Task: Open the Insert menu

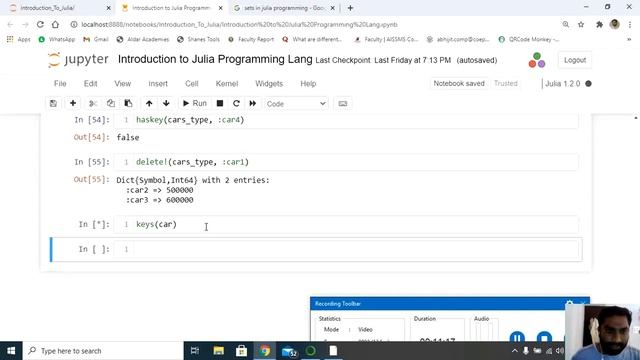Action: (158, 84)
